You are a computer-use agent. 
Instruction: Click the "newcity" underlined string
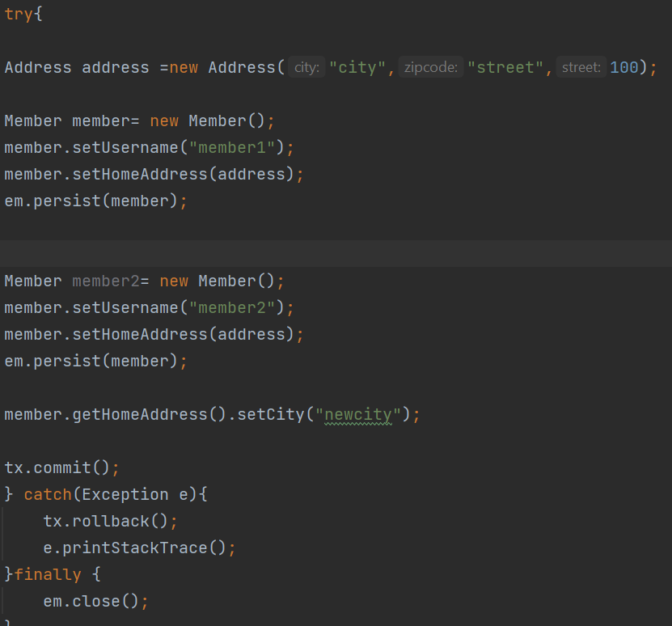click(x=358, y=415)
